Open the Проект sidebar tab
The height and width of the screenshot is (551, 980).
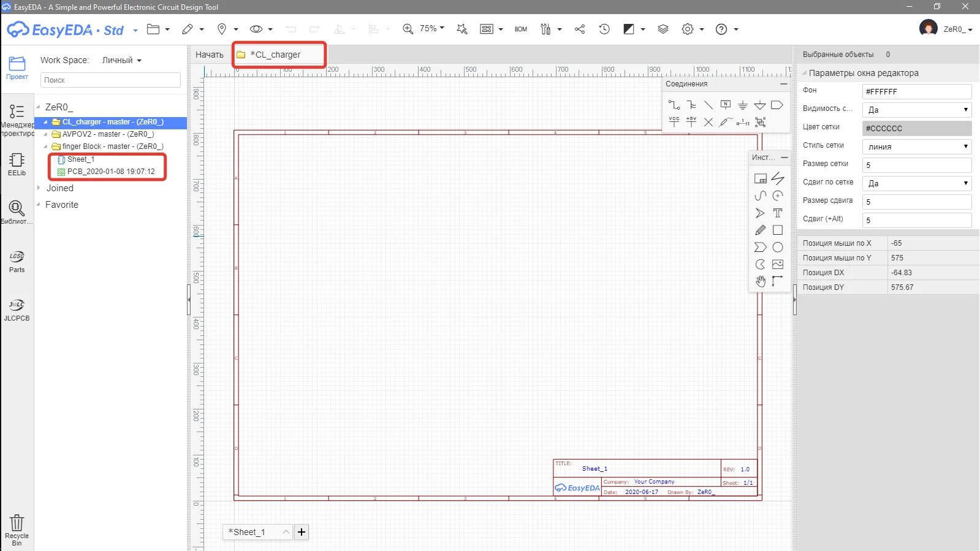(17, 68)
